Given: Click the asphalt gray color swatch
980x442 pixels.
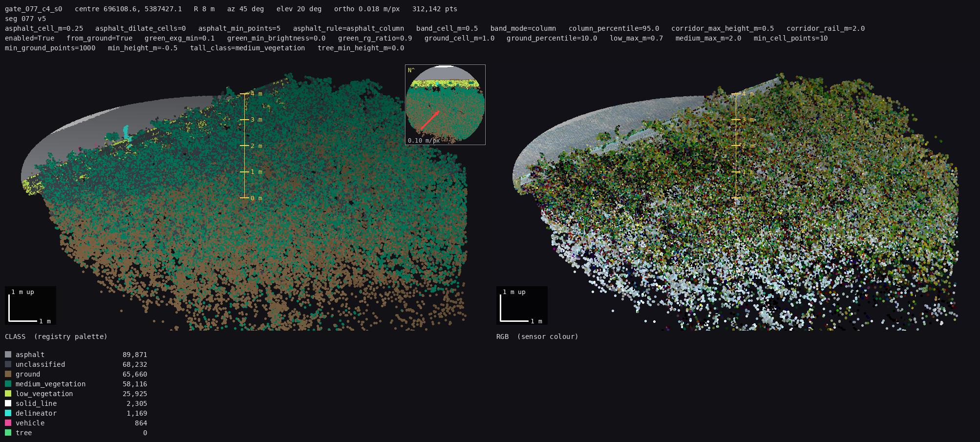Looking at the screenshot, I should click(x=8, y=355).
